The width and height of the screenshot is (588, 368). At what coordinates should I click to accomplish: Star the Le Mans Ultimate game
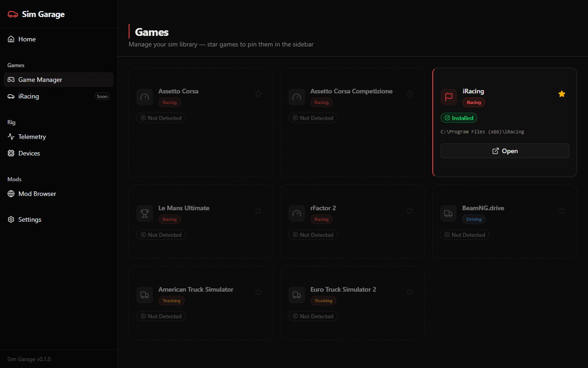[258, 211]
